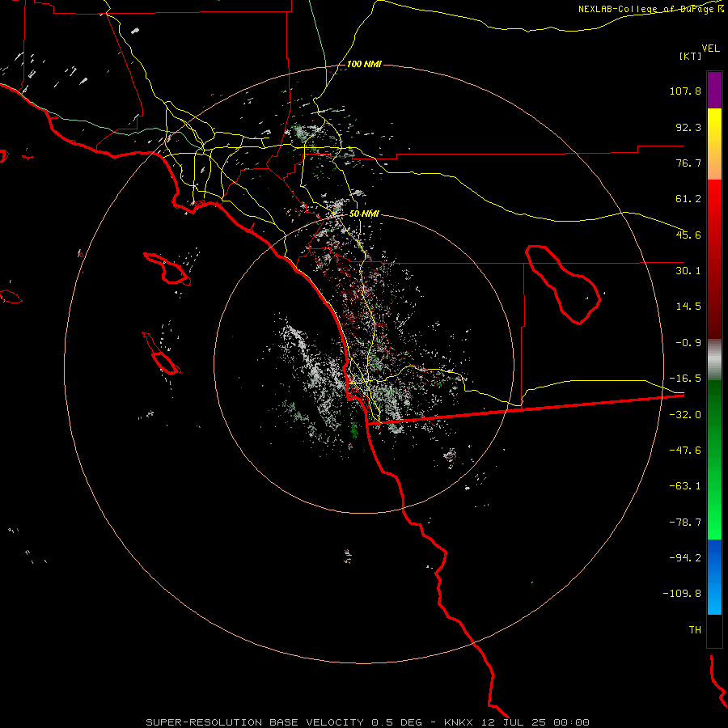Click the 92.3 velocity scale label
Viewport: 728px width, 728px height.
pos(688,127)
